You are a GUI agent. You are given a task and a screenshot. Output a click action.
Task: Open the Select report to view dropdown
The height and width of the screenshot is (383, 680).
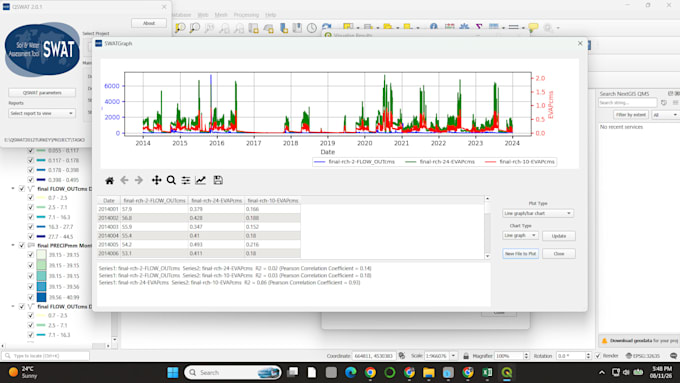(x=42, y=113)
